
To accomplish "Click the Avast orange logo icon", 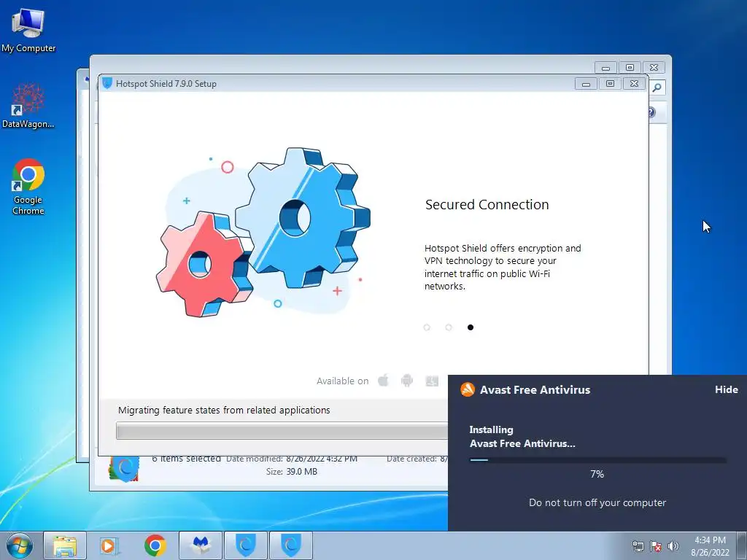I will point(468,389).
